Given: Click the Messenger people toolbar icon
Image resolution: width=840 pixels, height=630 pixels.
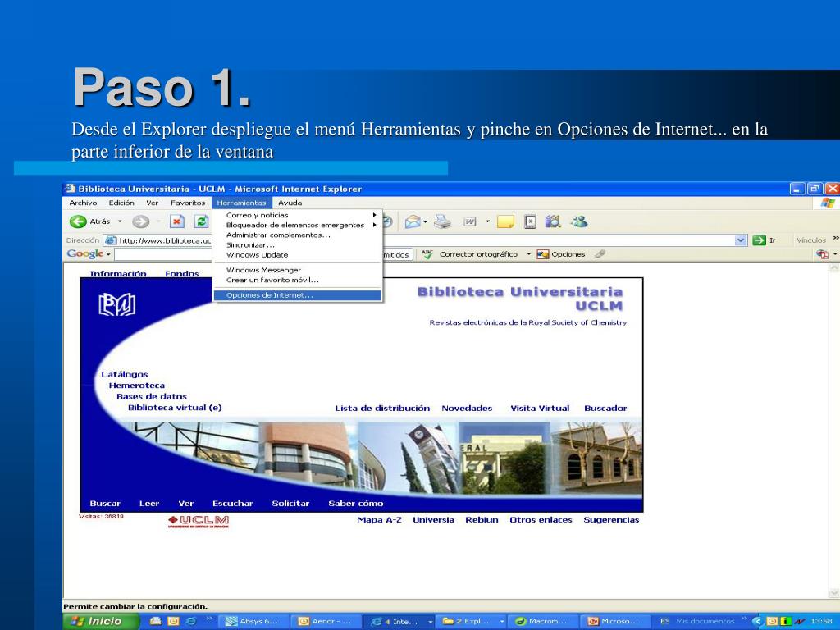Looking at the screenshot, I should click(579, 221).
